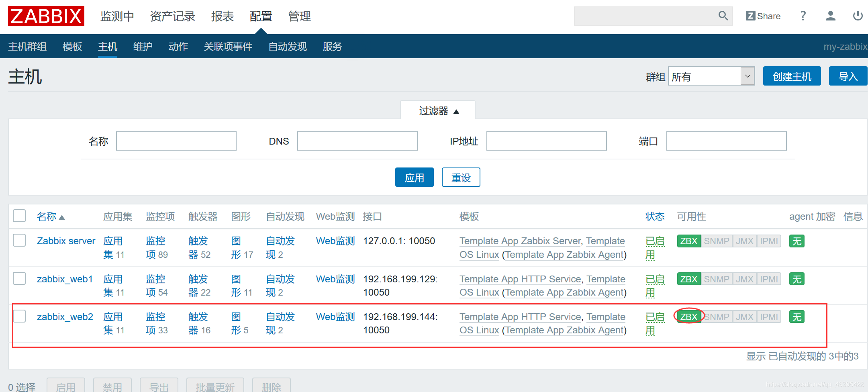
Task: Open Web监测 link for zabbix_web1
Action: [x=335, y=279]
